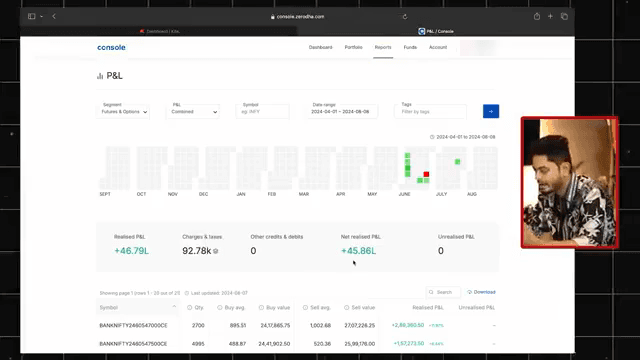
Task: Click the 27,07,226.25 sell value cell
Action: click(360, 325)
